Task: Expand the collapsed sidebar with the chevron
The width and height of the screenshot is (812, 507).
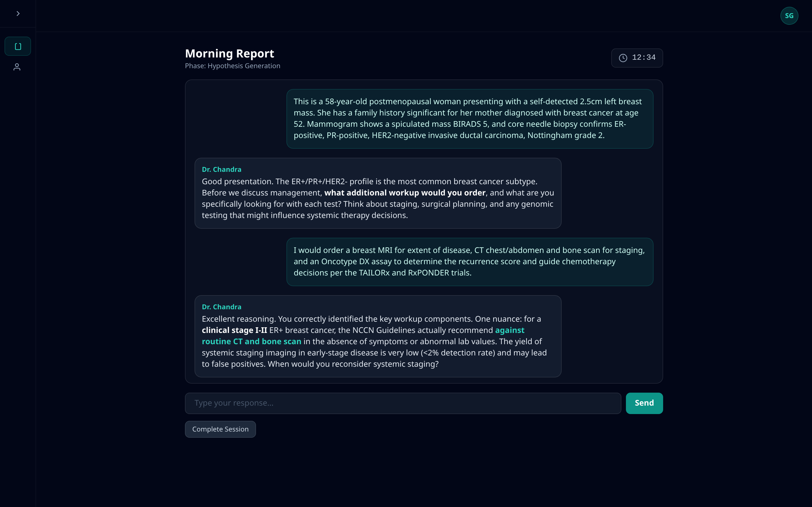Action: (x=18, y=14)
